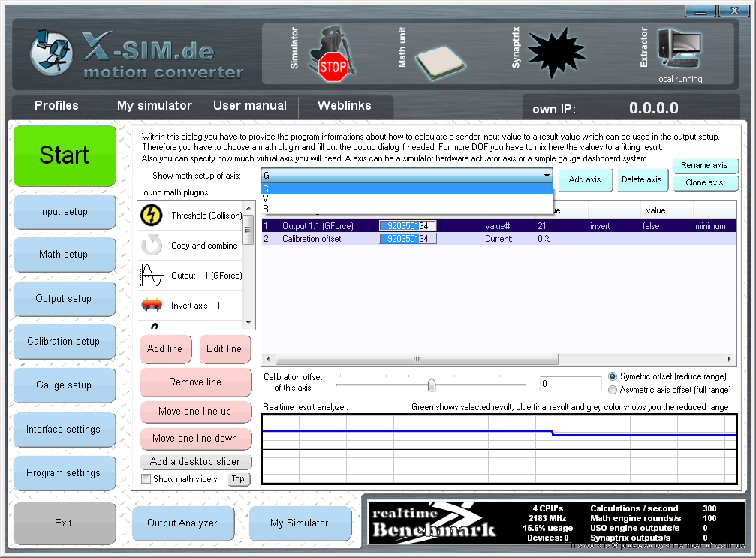Open the Profiles menu
756x558 pixels.
(x=56, y=106)
